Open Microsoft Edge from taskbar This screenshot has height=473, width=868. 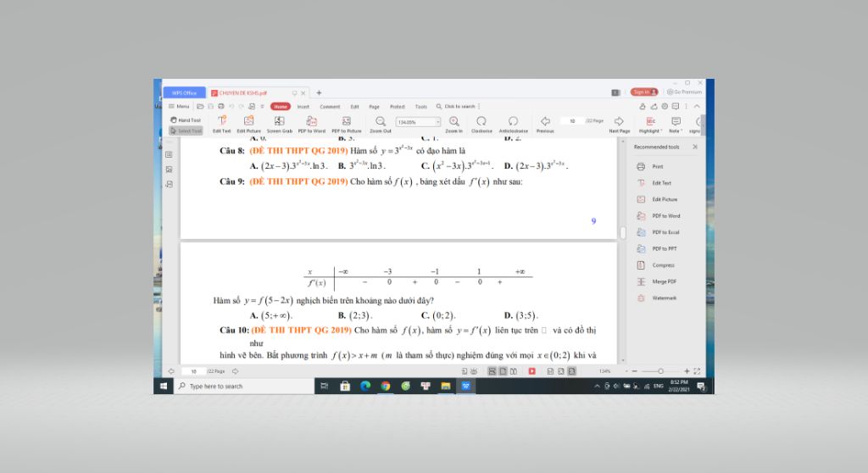click(365, 386)
